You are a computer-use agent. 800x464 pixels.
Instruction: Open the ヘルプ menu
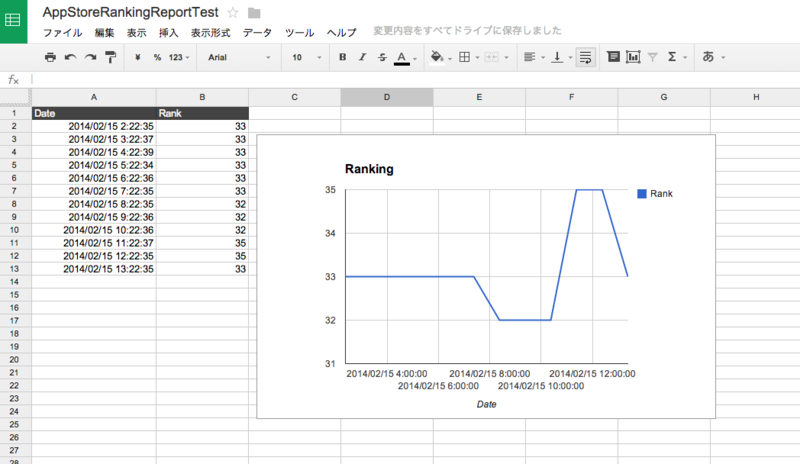pos(341,33)
